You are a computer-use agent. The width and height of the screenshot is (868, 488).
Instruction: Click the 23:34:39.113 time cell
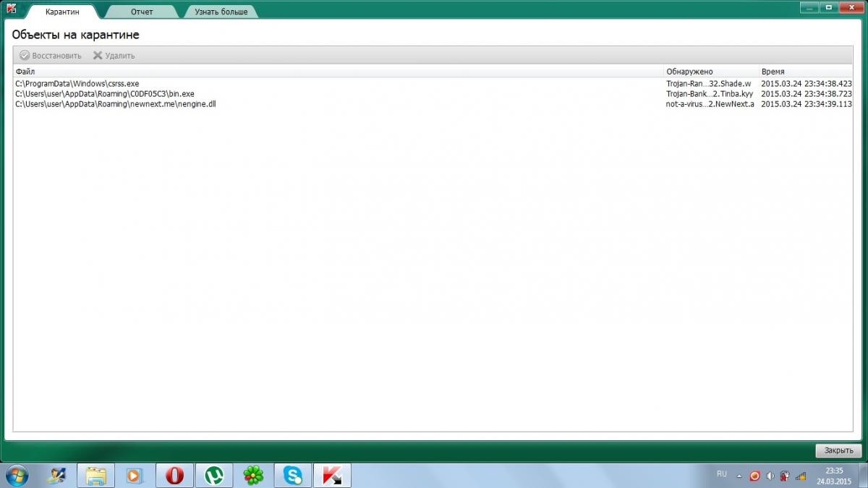click(x=807, y=104)
